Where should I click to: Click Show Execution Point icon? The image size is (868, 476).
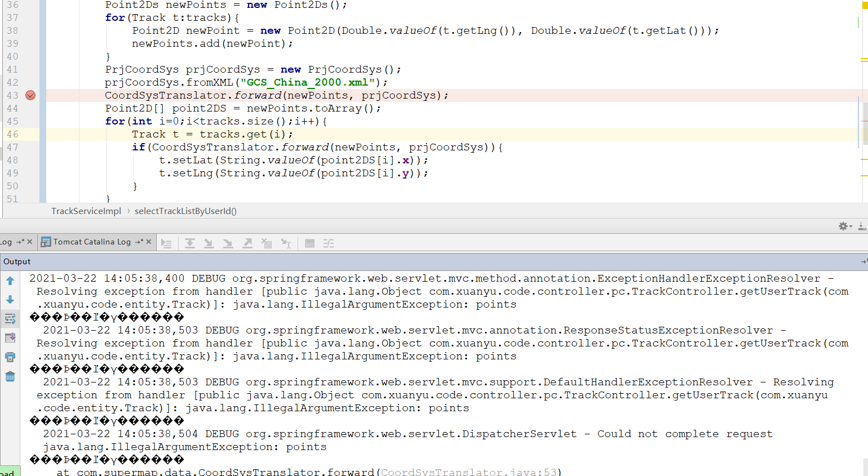[x=166, y=243]
